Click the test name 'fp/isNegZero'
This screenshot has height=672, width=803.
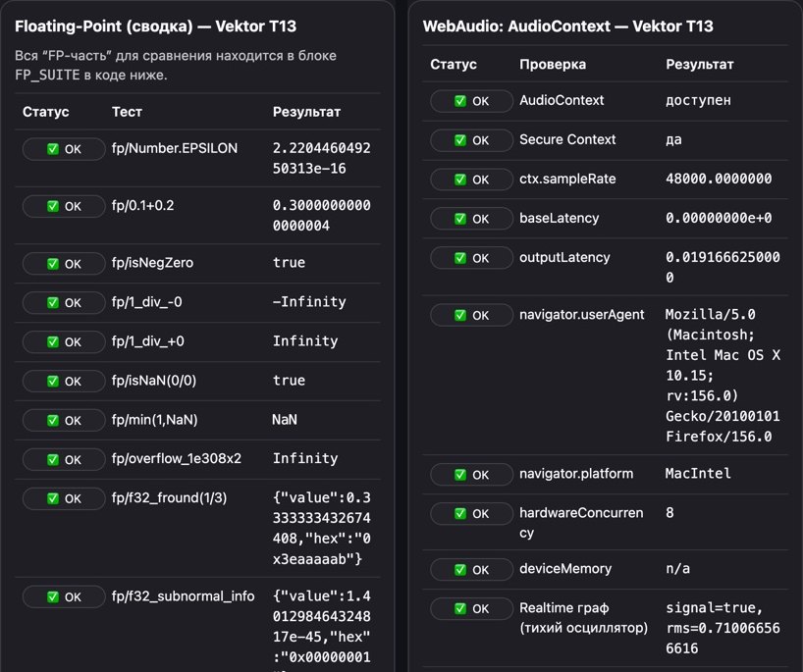[152, 263]
